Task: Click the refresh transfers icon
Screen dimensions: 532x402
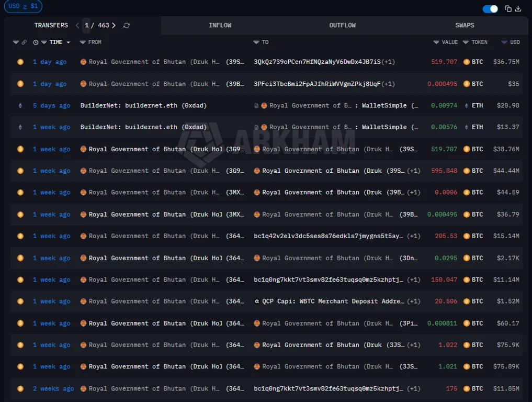Action: pyautogui.click(x=127, y=26)
